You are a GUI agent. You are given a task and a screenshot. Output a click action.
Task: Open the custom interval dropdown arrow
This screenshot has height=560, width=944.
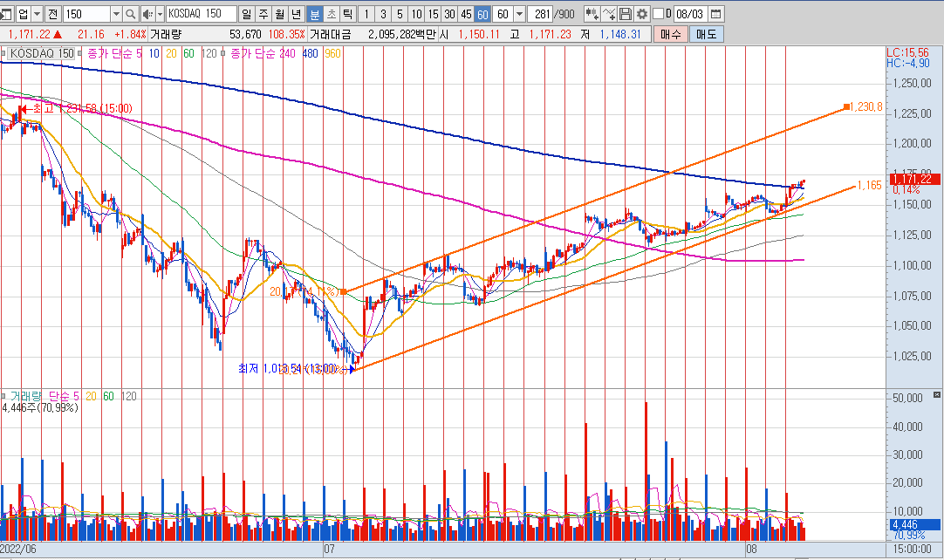pos(520,14)
